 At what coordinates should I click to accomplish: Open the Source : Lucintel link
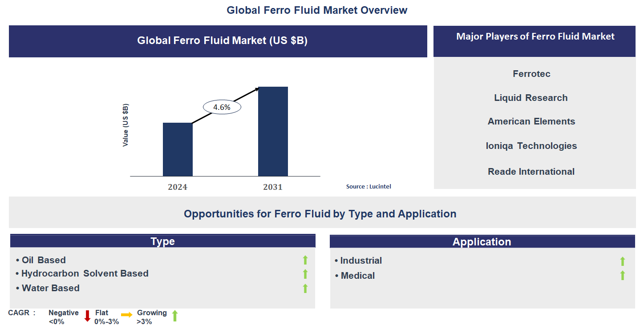click(x=369, y=186)
